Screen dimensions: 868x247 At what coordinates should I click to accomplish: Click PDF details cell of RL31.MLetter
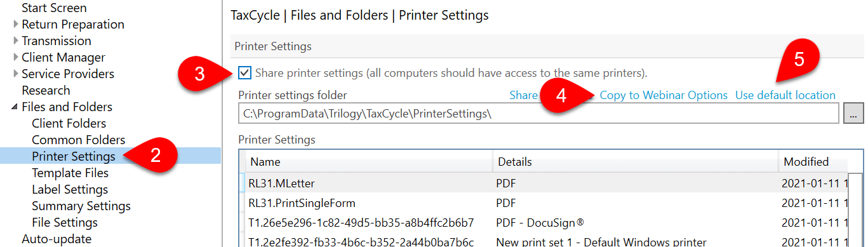(x=506, y=184)
